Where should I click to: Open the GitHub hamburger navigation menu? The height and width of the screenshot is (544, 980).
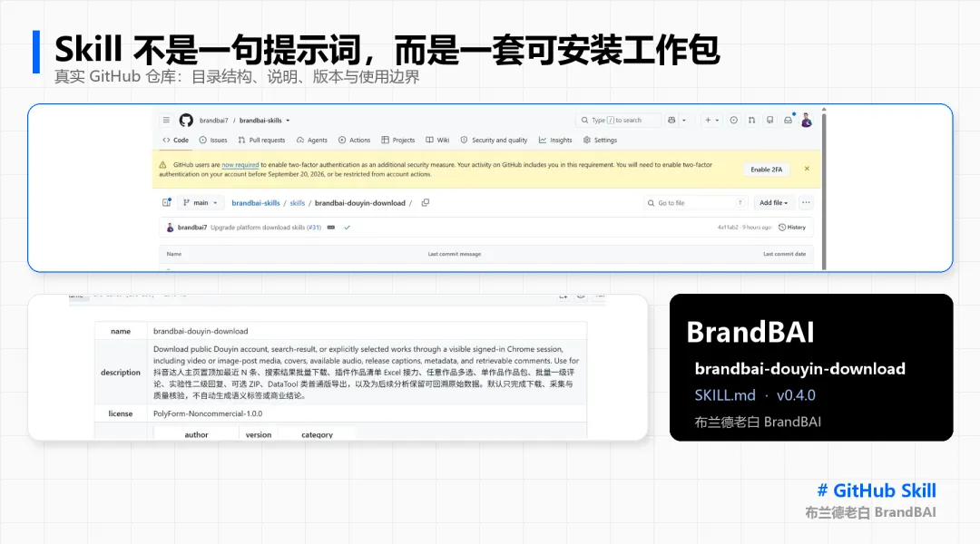[x=166, y=120]
